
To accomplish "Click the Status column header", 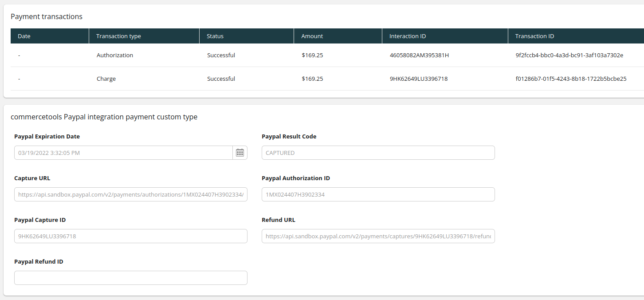I will click(215, 36).
